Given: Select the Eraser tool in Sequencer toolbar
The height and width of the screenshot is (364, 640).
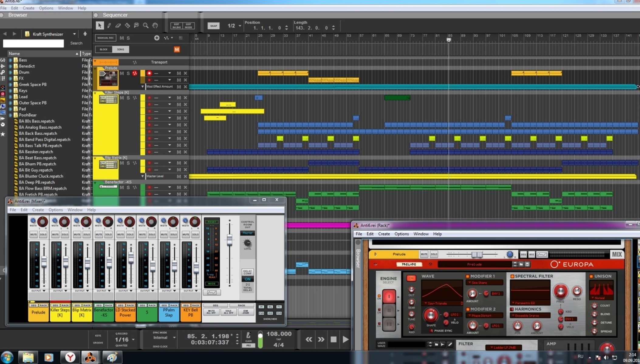Looking at the screenshot, I should point(118,25).
